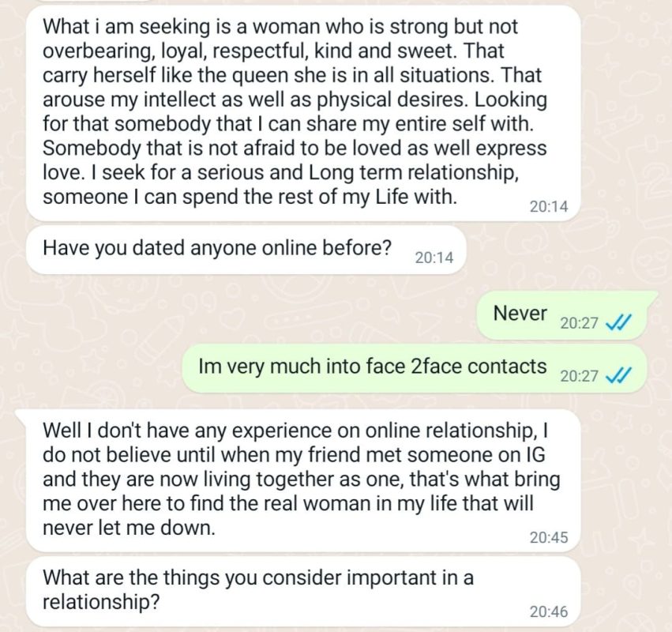Click the 20:45 message timestamp
The width and height of the screenshot is (672, 632).
(x=548, y=537)
